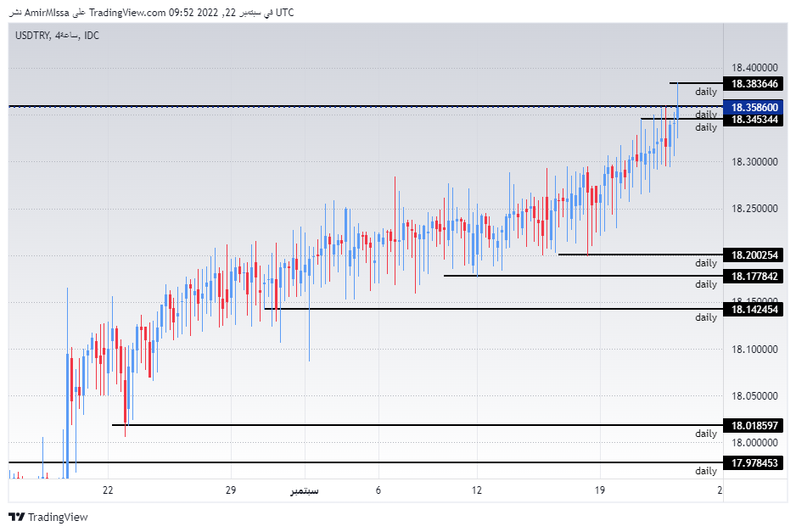Select the dotted line near 18.358600
Image resolution: width=796 pixels, height=532 pixels.
[x=339, y=106]
